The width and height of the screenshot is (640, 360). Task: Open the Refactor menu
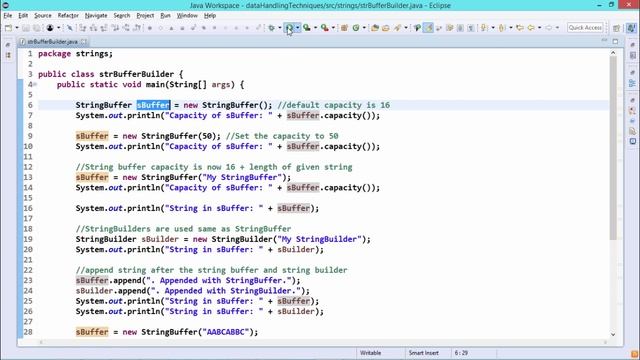68,16
